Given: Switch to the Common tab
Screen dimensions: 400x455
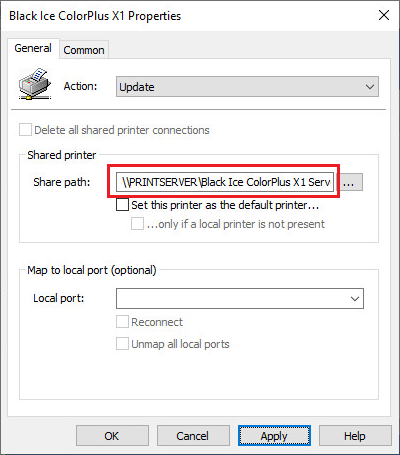Looking at the screenshot, I should click(x=84, y=50).
